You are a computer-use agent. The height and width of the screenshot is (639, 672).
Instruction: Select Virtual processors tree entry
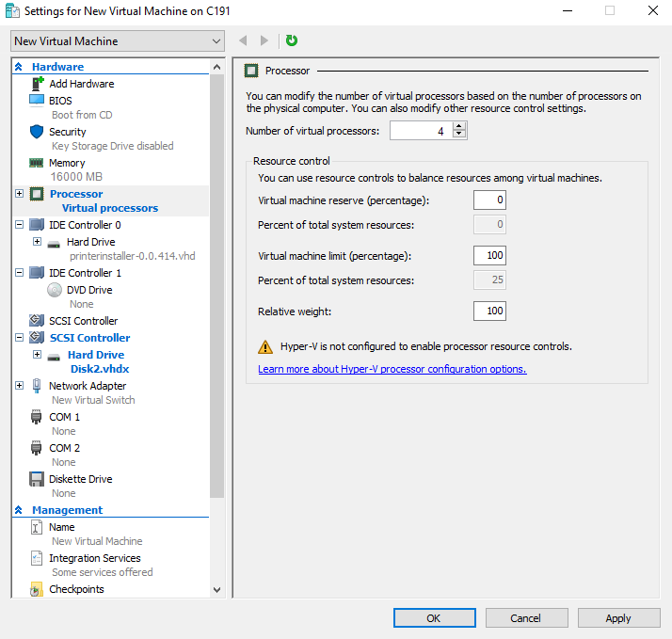(110, 208)
